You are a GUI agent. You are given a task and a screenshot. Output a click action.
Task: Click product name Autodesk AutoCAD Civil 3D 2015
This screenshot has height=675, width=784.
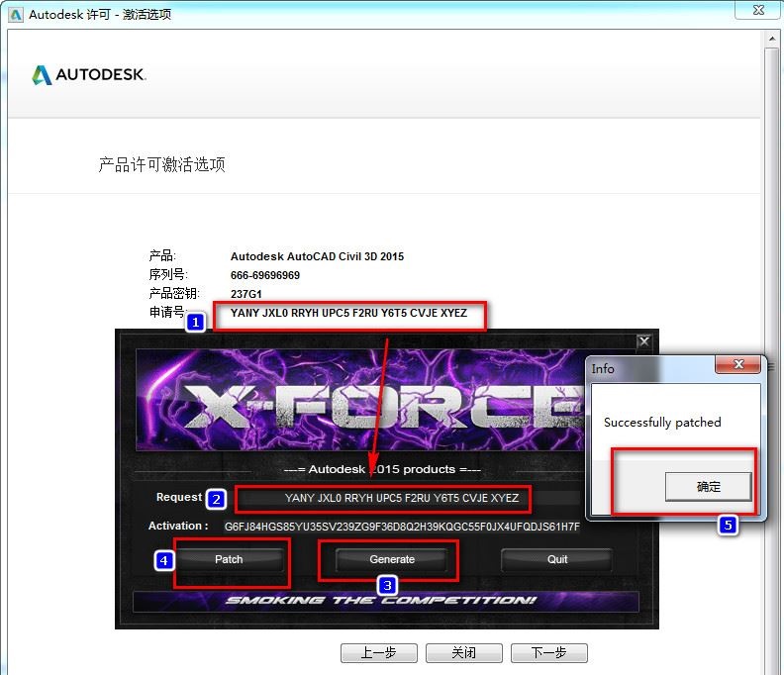317,256
